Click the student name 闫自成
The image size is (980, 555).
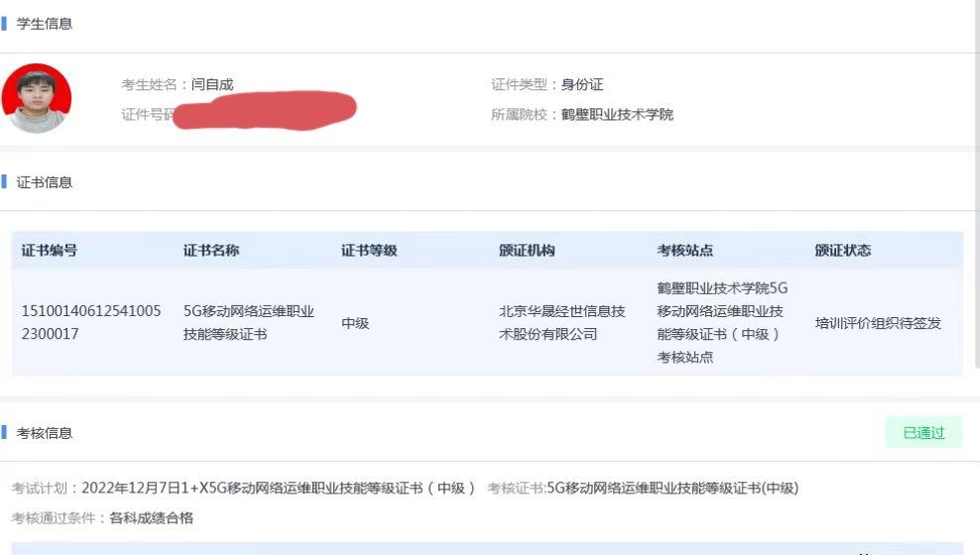[x=212, y=84]
